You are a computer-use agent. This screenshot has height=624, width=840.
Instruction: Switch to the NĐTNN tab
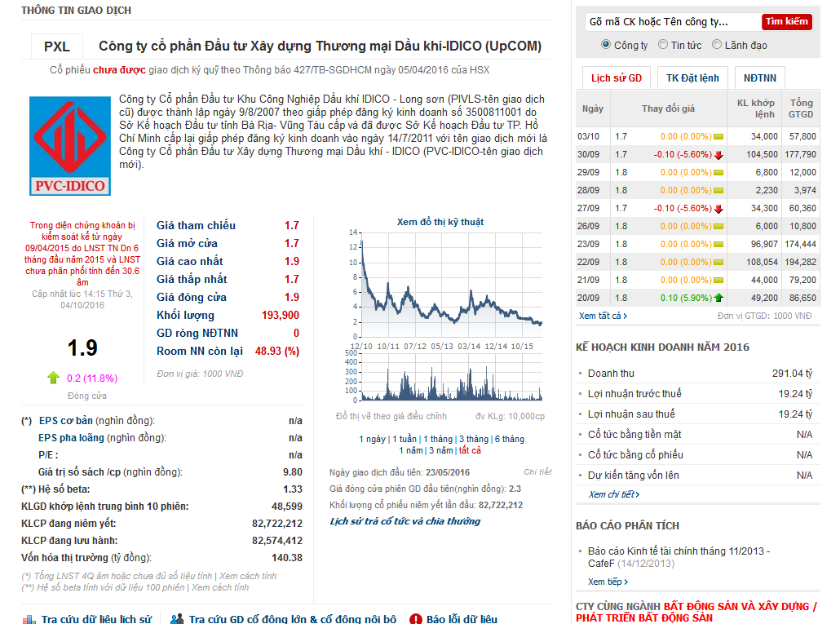(759, 78)
